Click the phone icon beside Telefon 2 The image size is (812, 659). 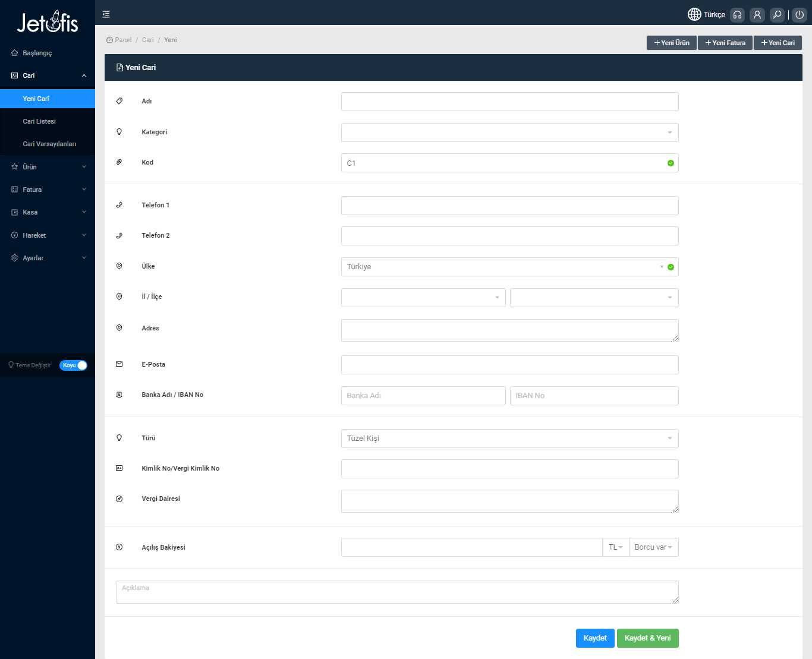pyautogui.click(x=119, y=235)
